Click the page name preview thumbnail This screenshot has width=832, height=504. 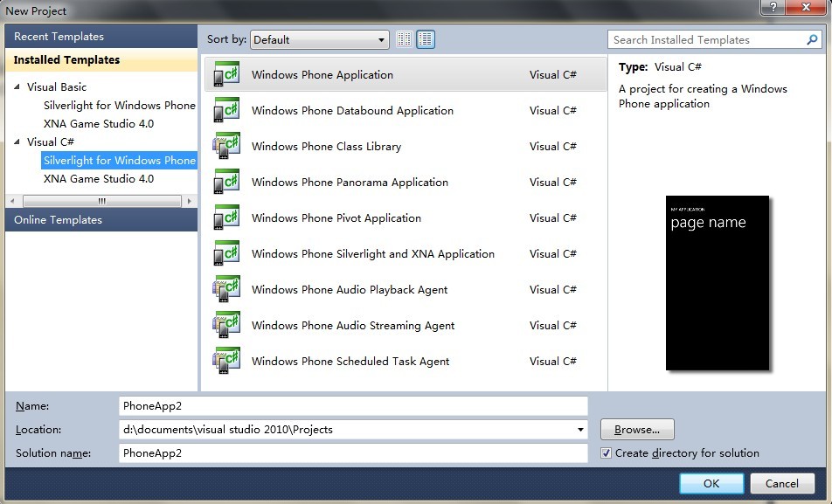pos(718,283)
